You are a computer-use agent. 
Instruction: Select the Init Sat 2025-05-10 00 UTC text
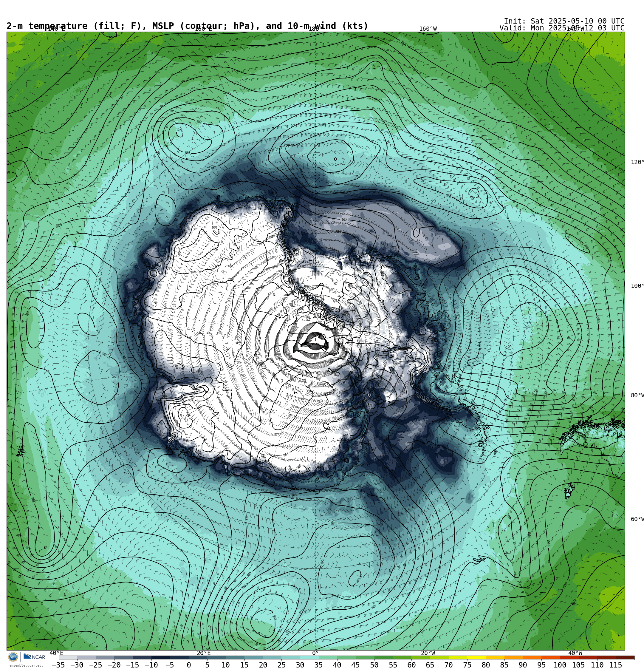pos(564,21)
